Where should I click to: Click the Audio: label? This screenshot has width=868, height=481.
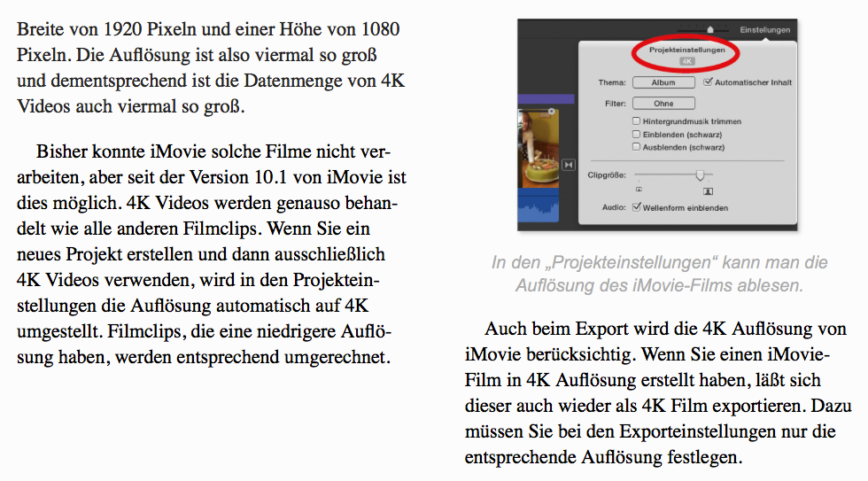tap(614, 207)
